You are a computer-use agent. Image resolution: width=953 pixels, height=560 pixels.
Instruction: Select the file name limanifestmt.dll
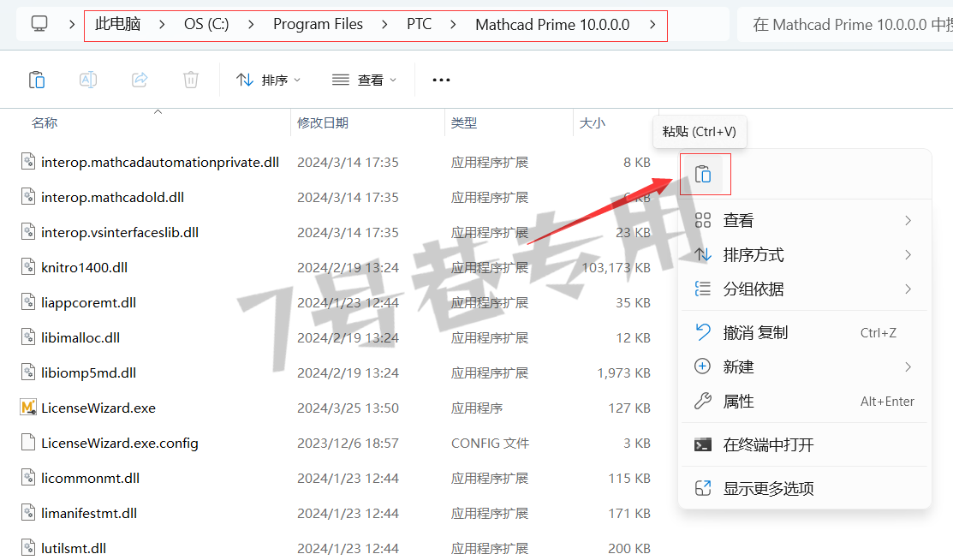pos(89,513)
